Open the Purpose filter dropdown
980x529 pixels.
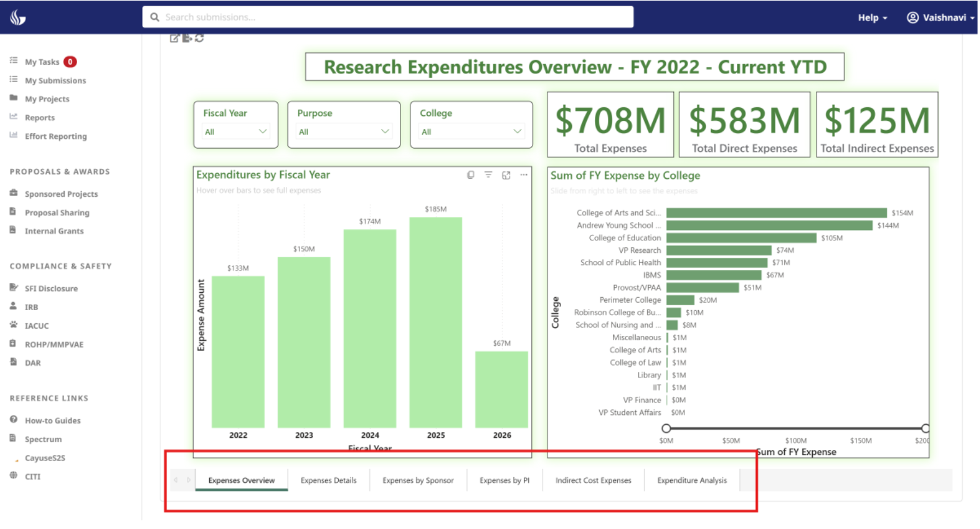pos(344,132)
